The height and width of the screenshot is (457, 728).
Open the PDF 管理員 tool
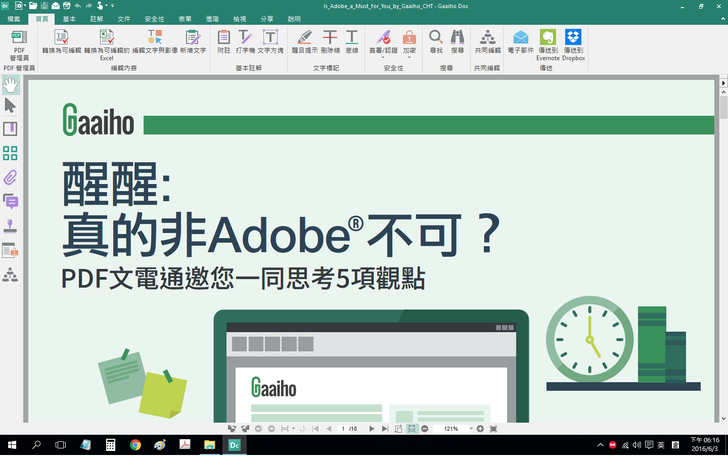(19, 45)
